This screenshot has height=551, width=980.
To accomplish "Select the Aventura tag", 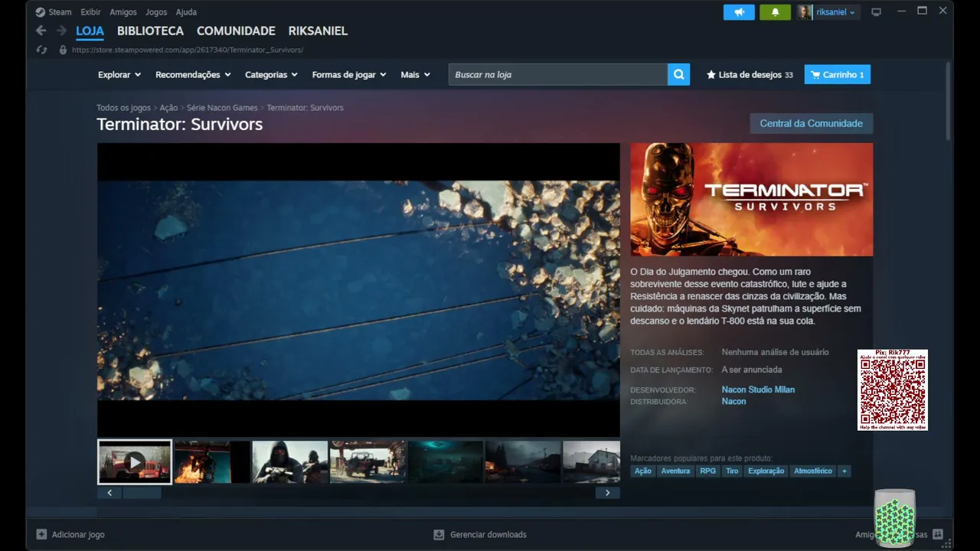I will [x=675, y=471].
